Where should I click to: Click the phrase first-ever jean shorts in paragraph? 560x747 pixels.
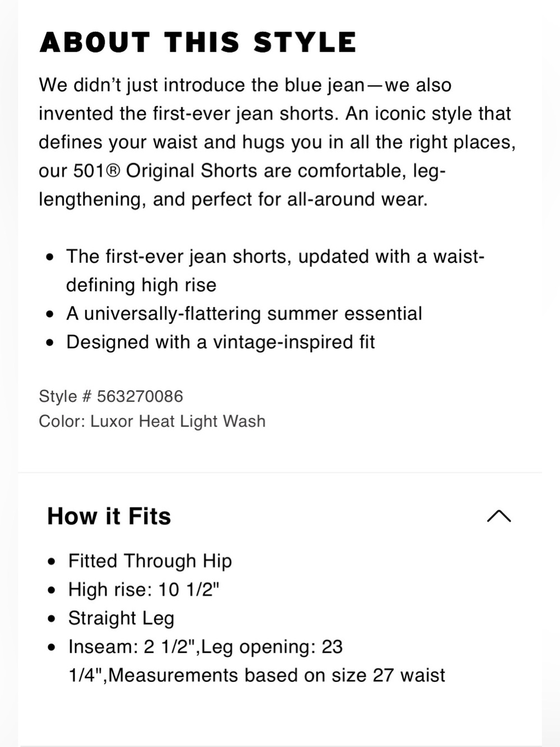[246, 114]
